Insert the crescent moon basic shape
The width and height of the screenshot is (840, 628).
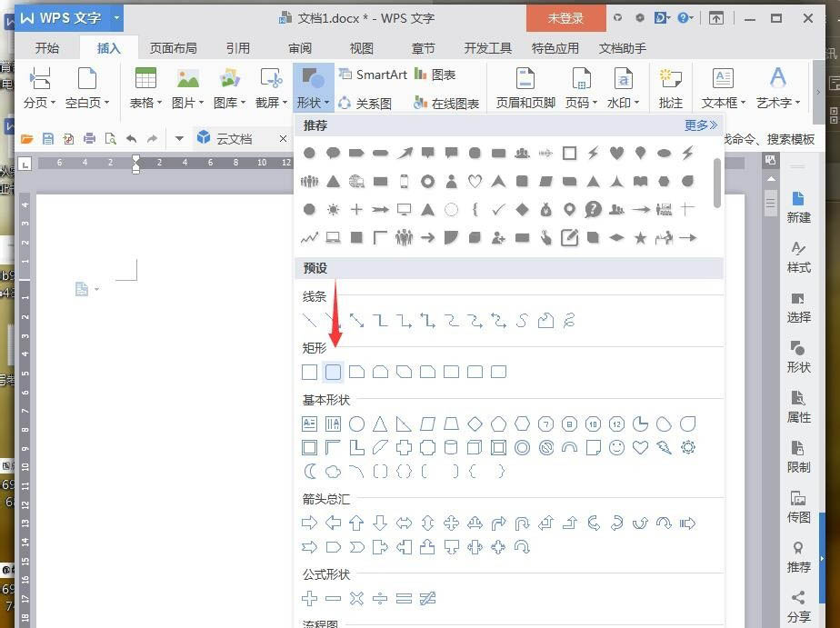pyautogui.click(x=310, y=471)
